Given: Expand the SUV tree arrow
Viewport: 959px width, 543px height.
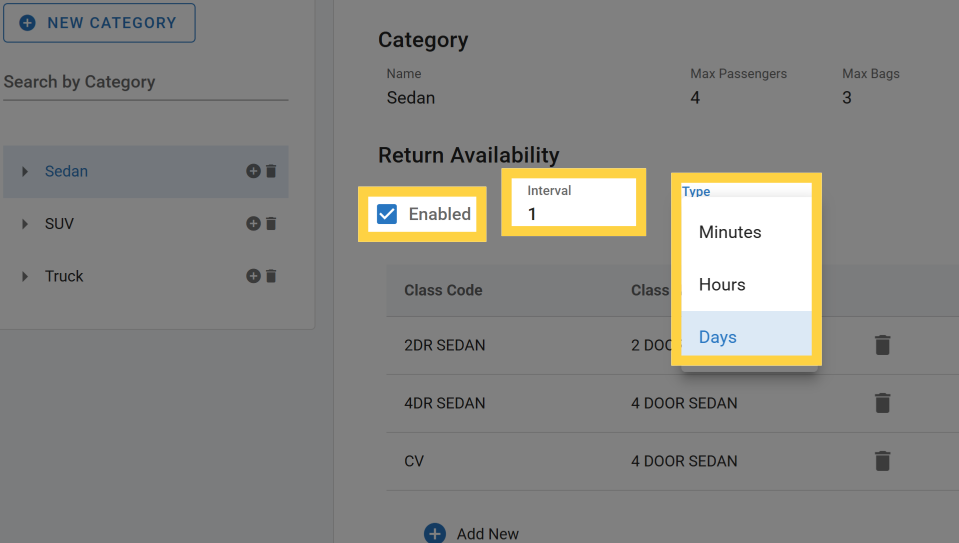Looking at the screenshot, I should pyautogui.click(x=25, y=224).
